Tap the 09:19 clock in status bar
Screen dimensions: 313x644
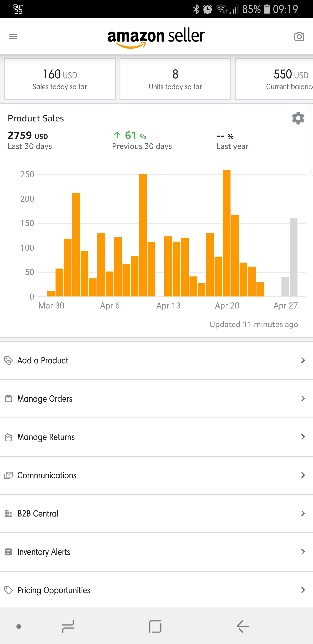[x=285, y=9]
